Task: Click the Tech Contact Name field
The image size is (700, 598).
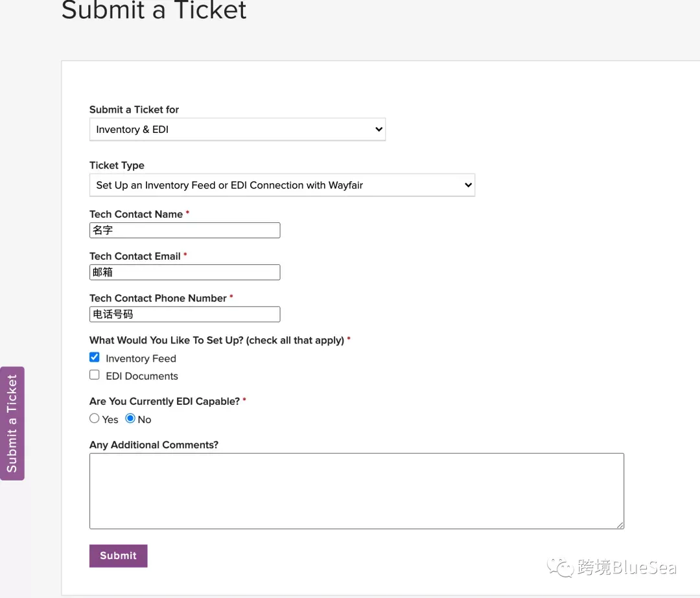Action: (x=185, y=230)
